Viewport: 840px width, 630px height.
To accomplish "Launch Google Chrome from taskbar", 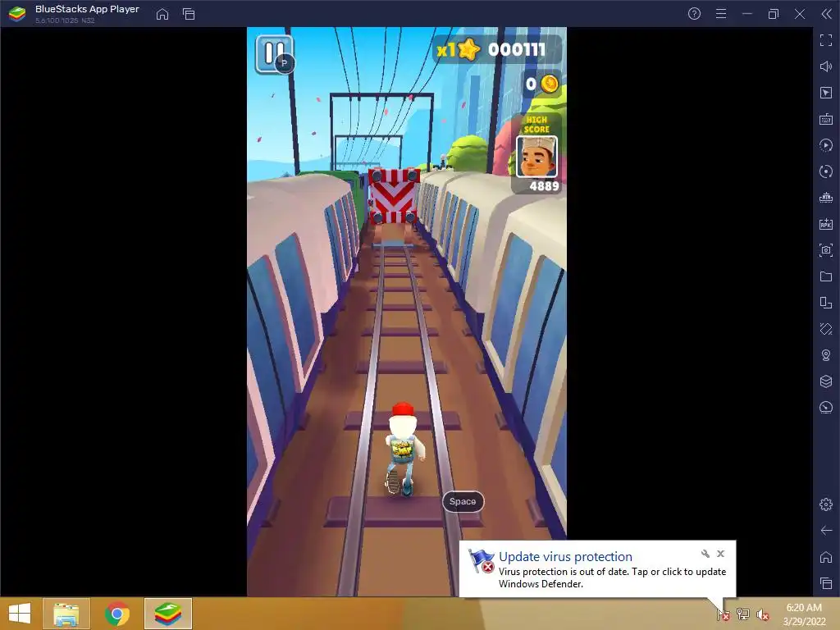I will point(117,614).
